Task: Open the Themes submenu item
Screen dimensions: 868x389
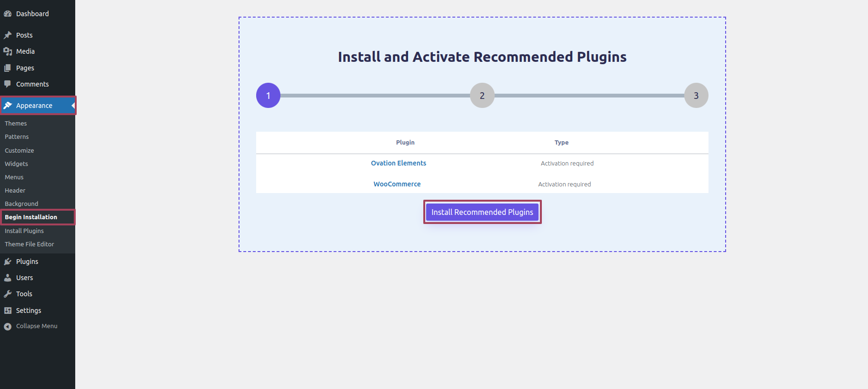Action: click(16, 123)
